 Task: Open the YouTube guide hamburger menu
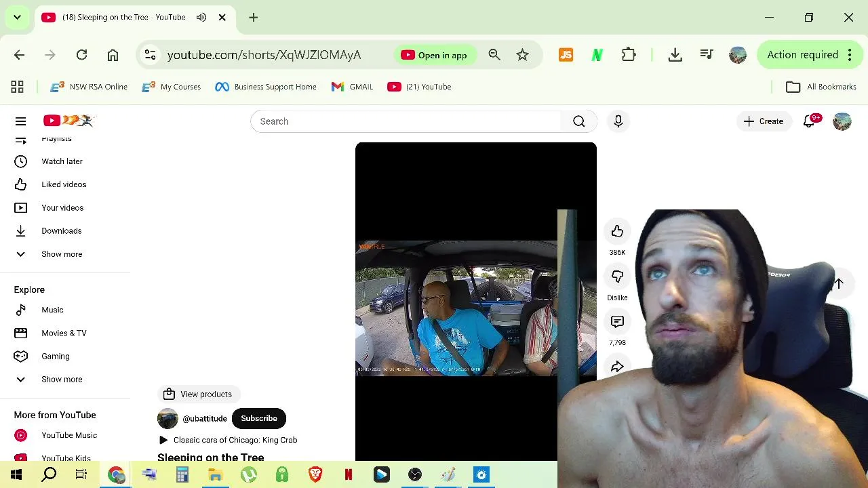coord(20,121)
